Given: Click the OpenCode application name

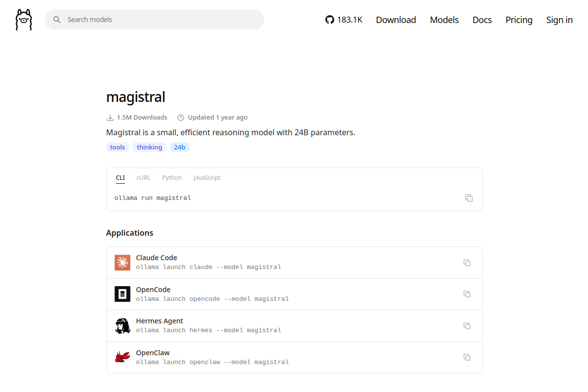Looking at the screenshot, I should 153,290.
